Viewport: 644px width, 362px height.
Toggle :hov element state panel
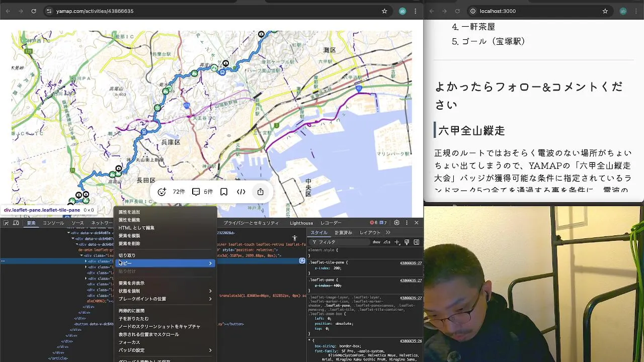click(376, 242)
